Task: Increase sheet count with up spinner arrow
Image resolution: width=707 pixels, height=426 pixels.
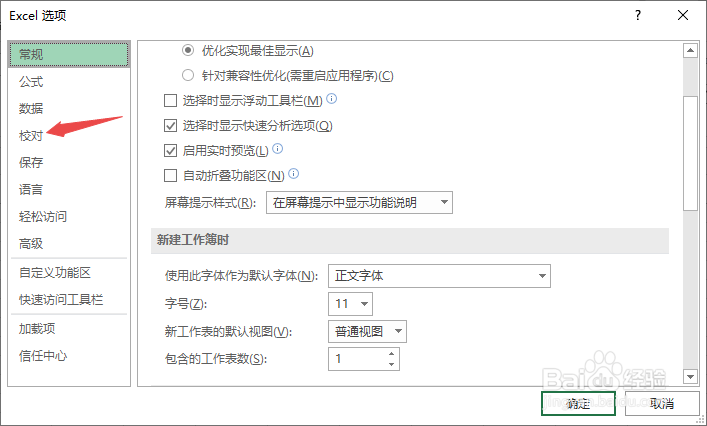Action: [x=390, y=353]
